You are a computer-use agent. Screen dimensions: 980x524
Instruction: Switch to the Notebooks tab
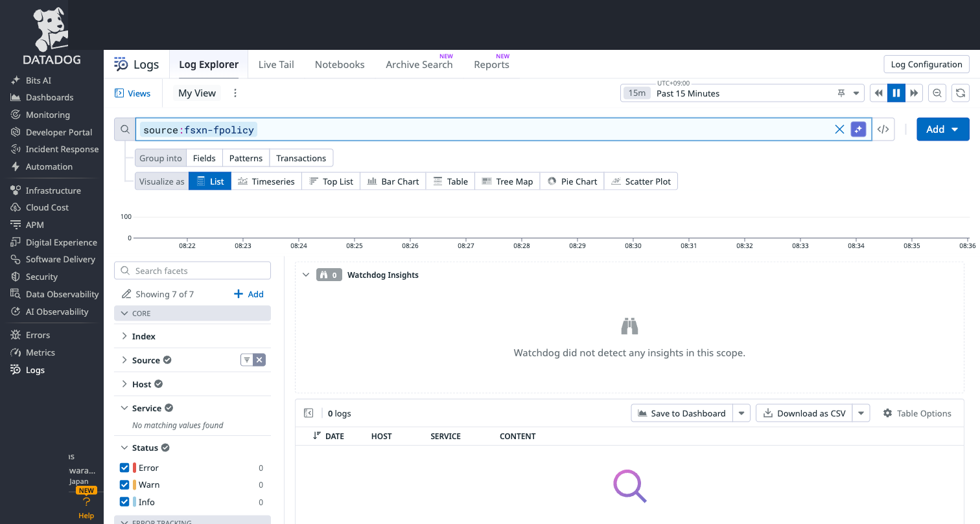(340, 65)
